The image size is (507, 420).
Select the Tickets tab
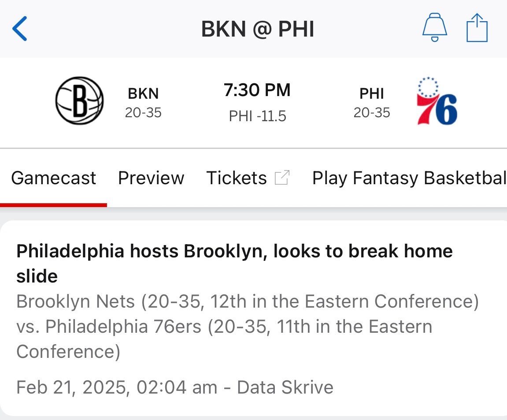[237, 178]
